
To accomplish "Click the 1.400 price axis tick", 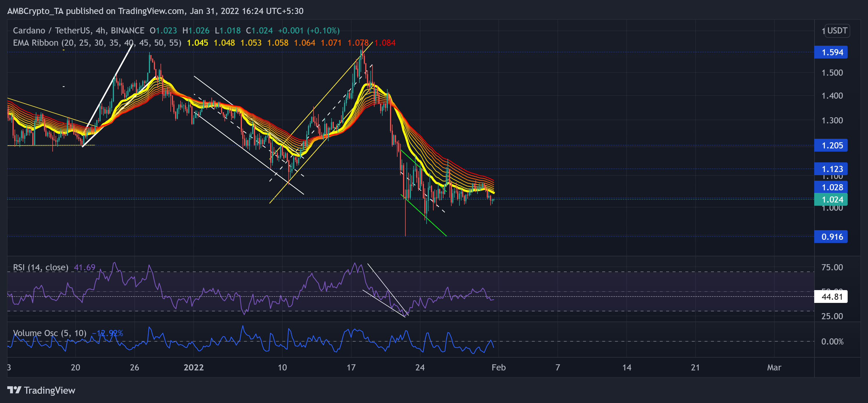I will [832, 96].
